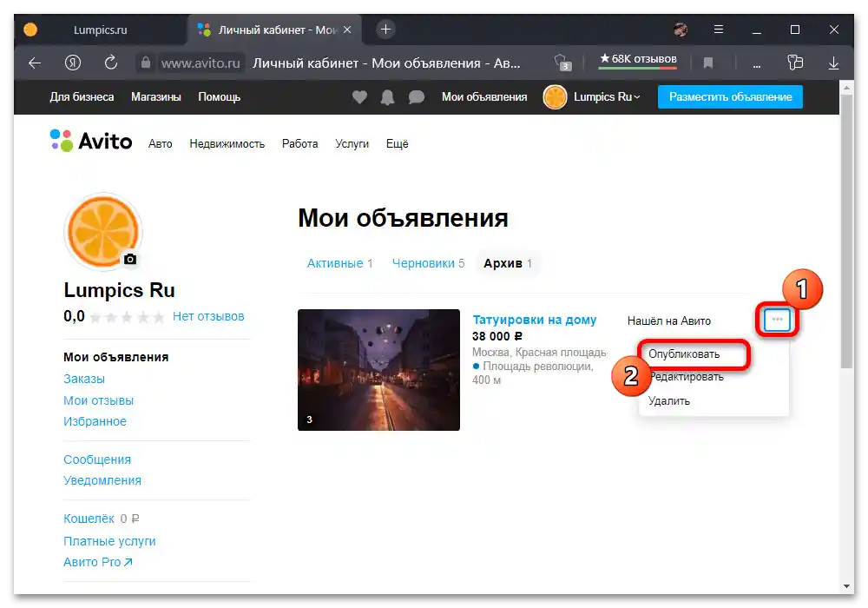Open Заказы in the sidebar
Viewport: 868px width, 608px height.
83,379
